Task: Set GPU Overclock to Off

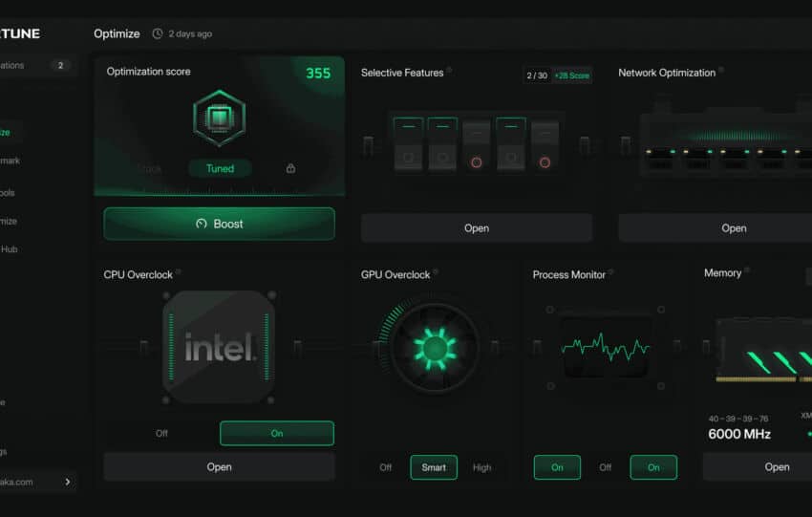Action: (385, 467)
